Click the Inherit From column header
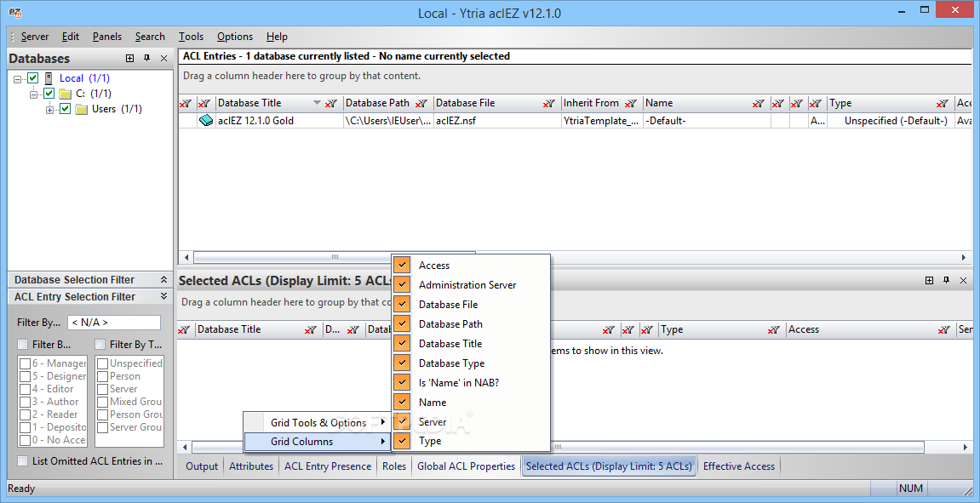980x503 pixels. point(602,103)
